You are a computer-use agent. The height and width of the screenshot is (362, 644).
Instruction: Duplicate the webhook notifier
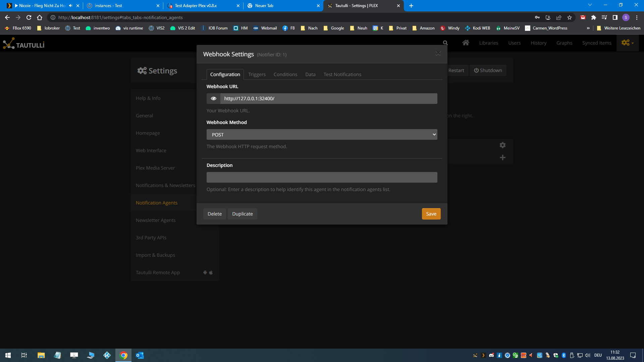click(x=243, y=214)
